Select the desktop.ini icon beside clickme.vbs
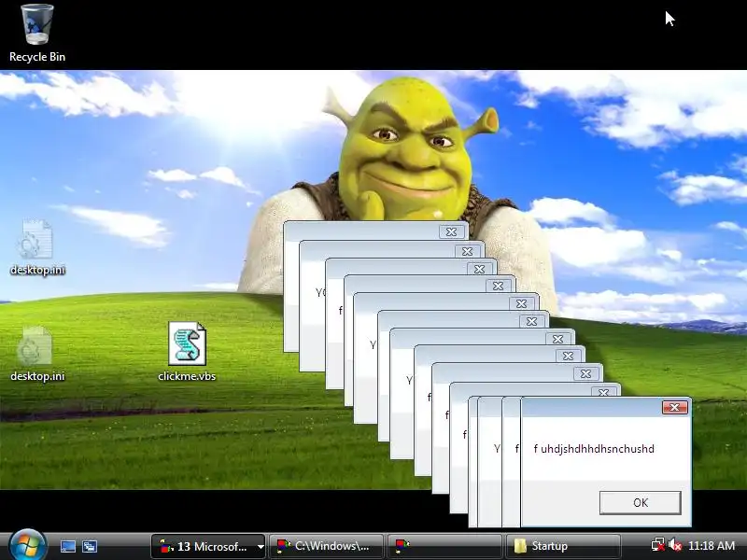The image size is (747, 560). (x=36, y=354)
